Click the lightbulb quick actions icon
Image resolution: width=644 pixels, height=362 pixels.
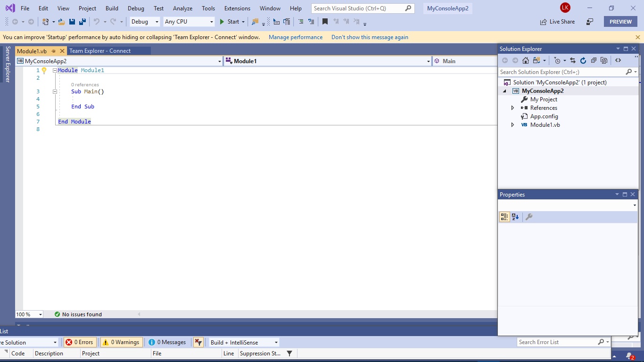click(44, 70)
